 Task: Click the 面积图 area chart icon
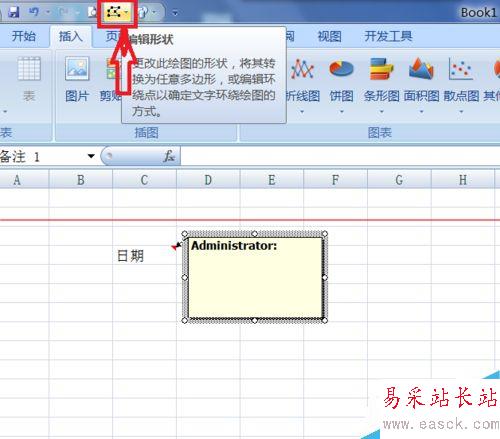(x=421, y=69)
